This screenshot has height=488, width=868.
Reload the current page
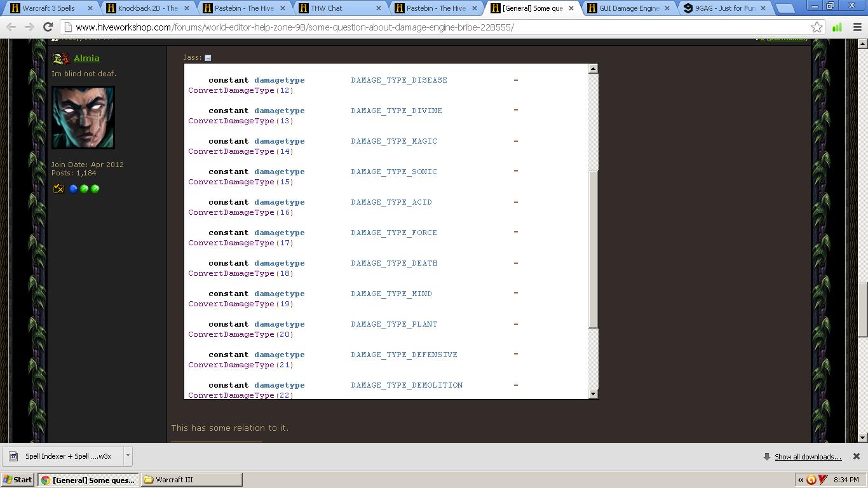[x=48, y=27]
